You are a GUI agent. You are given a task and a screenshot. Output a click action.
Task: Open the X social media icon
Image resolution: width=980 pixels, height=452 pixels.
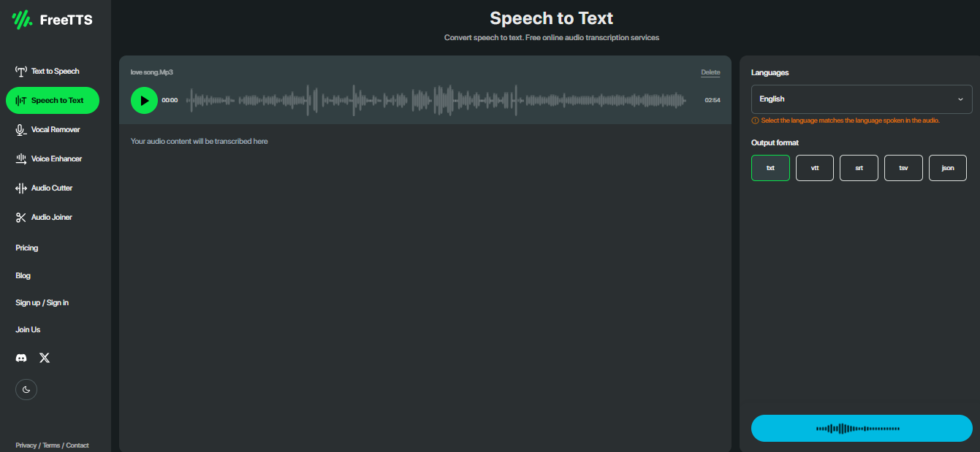[x=45, y=358]
